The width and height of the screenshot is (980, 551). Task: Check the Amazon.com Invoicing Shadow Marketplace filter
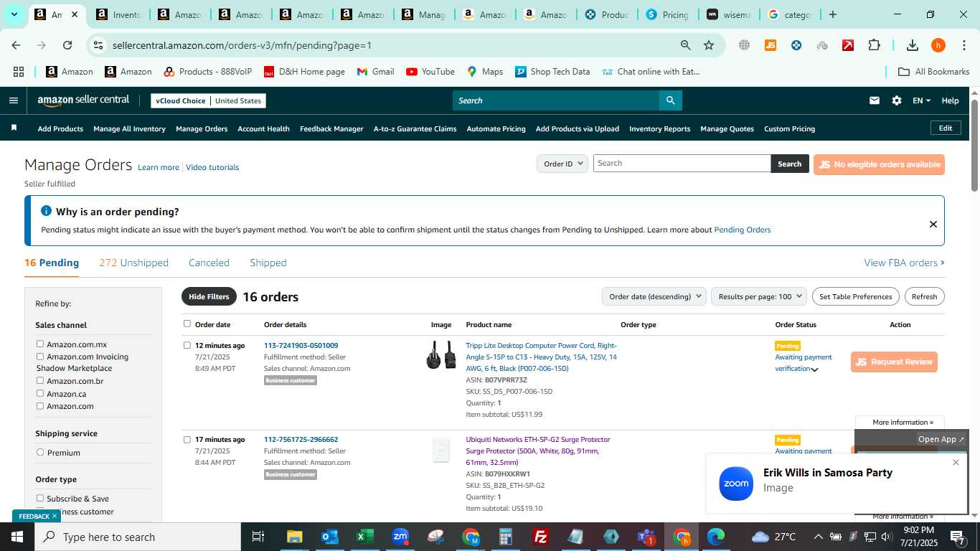point(40,357)
